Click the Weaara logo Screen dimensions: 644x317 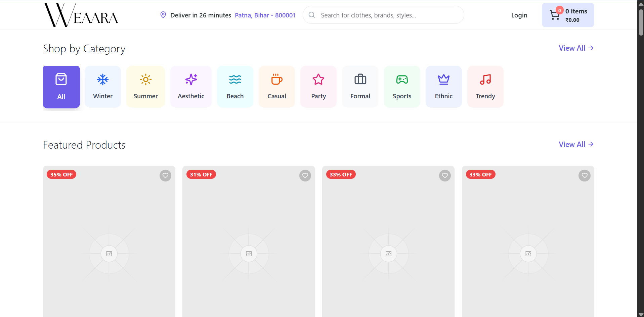tap(81, 15)
